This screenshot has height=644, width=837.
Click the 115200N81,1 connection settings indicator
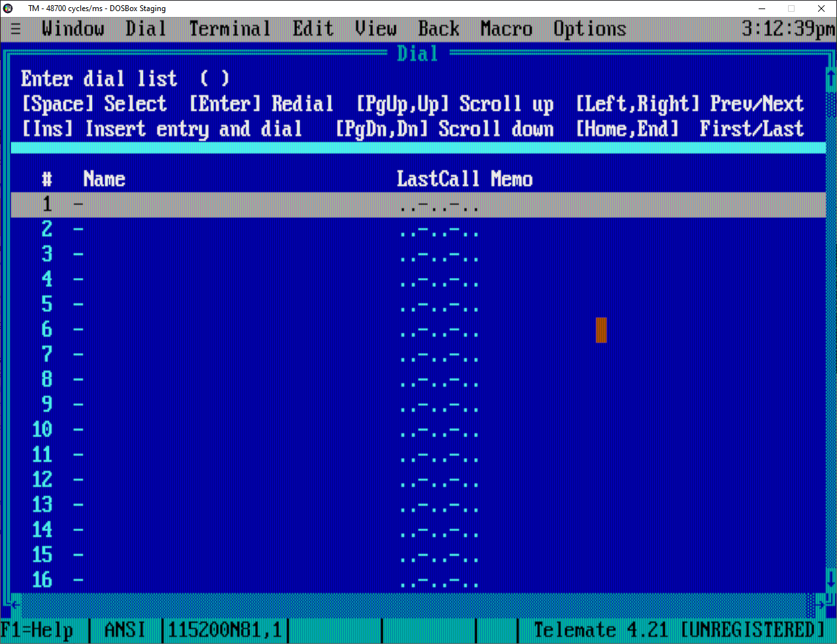(225, 630)
